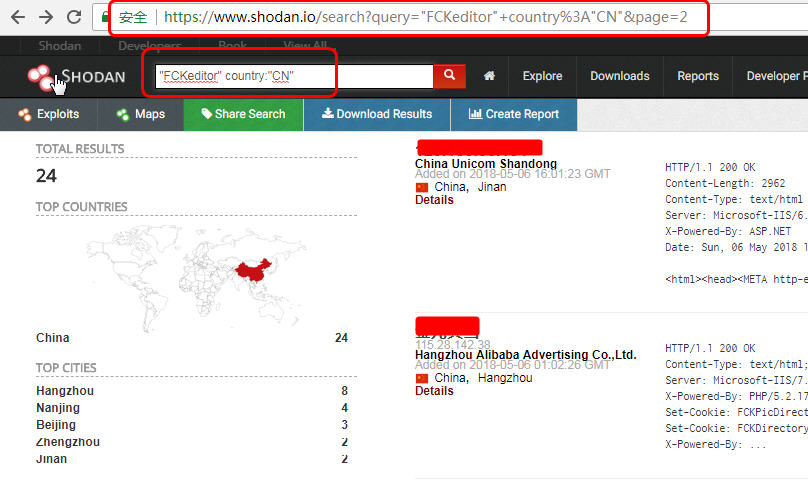This screenshot has width=808, height=486.
Task: Open the China Unicom Shandong result
Action: tap(486, 163)
